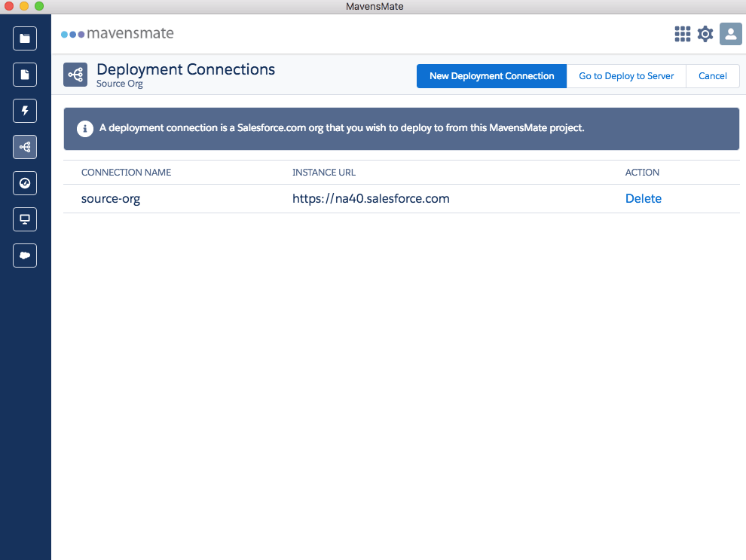Viewport: 746px width, 560px height.
Task: Click the mavensmate logo
Action: coord(118,34)
